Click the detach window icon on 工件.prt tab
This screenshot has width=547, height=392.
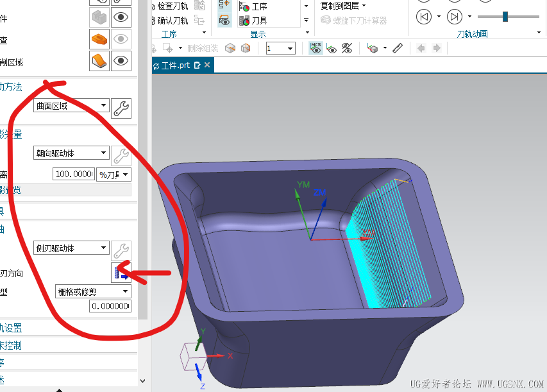point(197,65)
